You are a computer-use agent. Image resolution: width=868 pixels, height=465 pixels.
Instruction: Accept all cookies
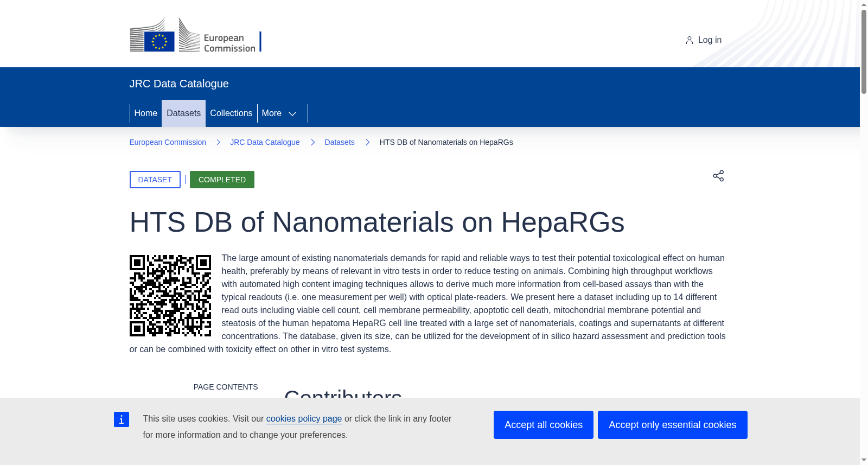[544, 425]
